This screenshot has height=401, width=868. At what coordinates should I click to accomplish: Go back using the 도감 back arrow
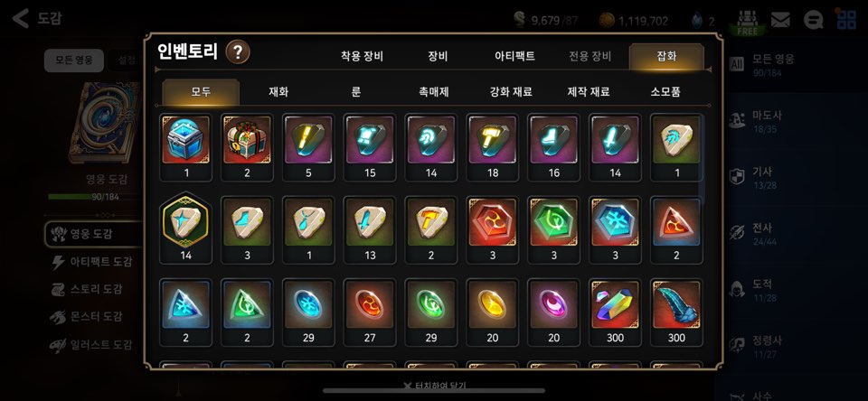[x=21, y=18]
